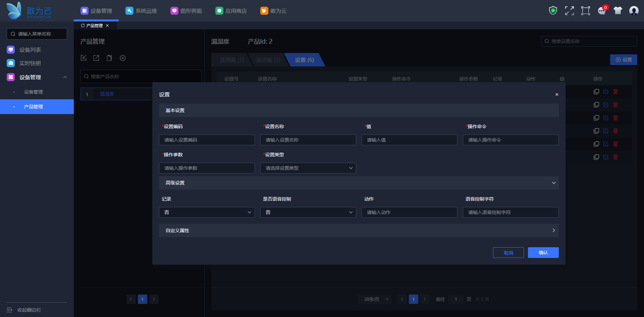Open the 设置类型 dropdown
The width and height of the screenshot is (644, 317).
coord(308,168)
